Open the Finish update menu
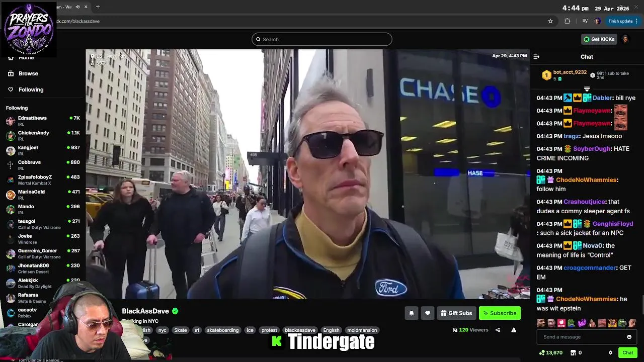This screenshot has width=644, height=362. tap(623, 21)
